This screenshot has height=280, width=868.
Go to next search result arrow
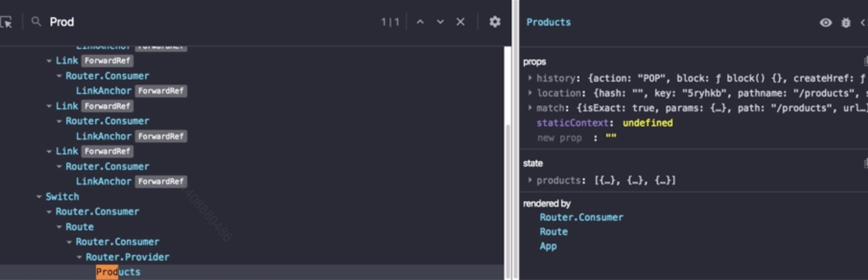(x=440, y=22)
